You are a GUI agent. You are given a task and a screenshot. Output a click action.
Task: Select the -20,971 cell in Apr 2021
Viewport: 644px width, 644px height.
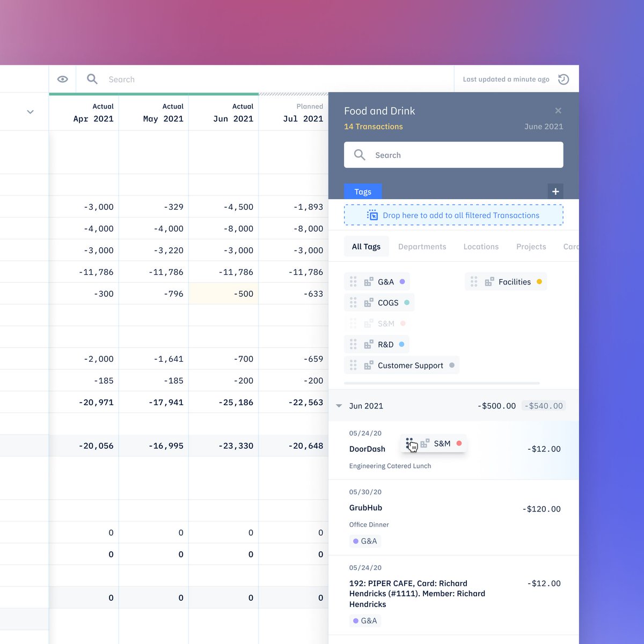[84, 402]
